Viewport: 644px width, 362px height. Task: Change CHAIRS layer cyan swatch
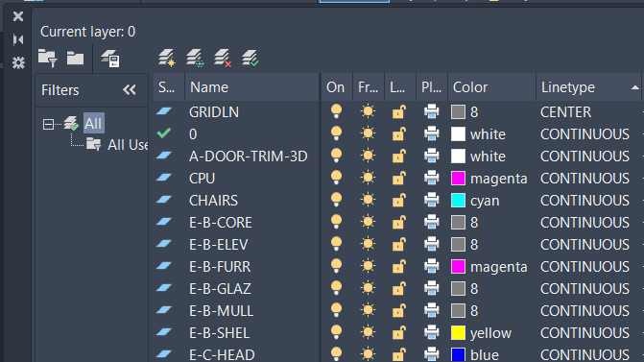(458, 200)
